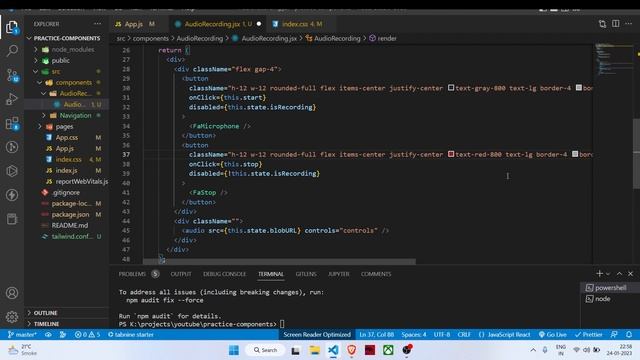Open index.js in the explorer
Screen dimensions: 640x360
[67, 170]
